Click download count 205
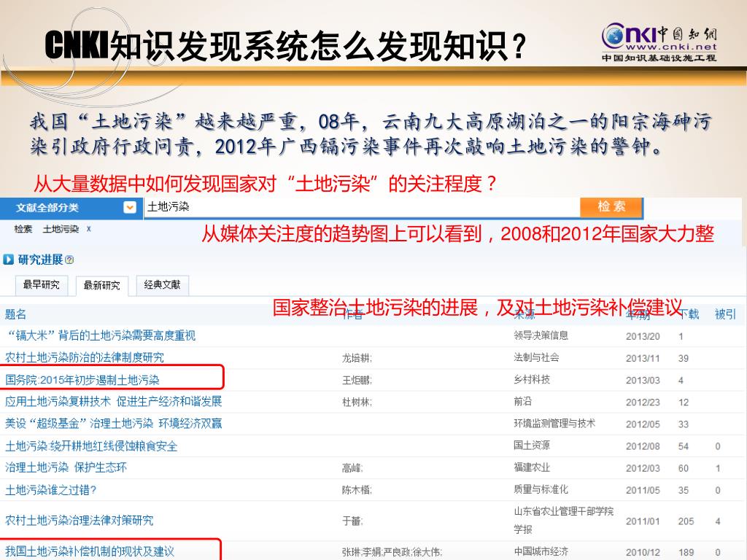The height and width of the screenshot is (560, 747). (686, 521)
